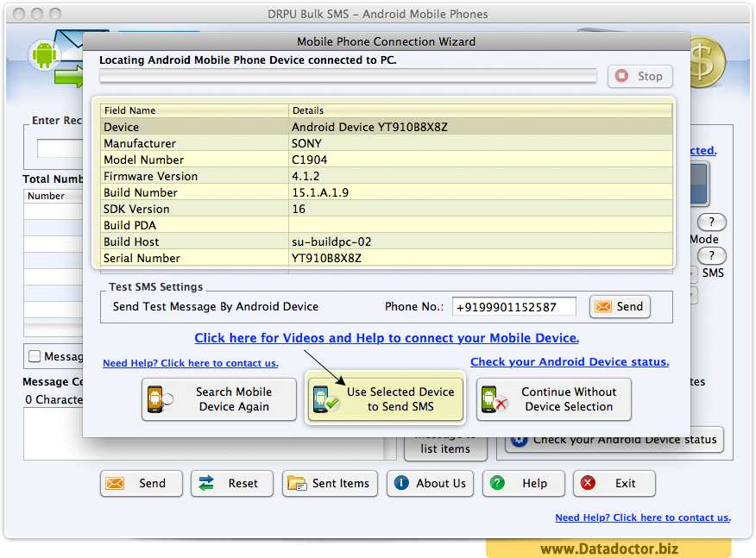This screenshot has height=558, width=756.
Task: Click the envelope icon beside Phone No.
Action: (603, 306)
